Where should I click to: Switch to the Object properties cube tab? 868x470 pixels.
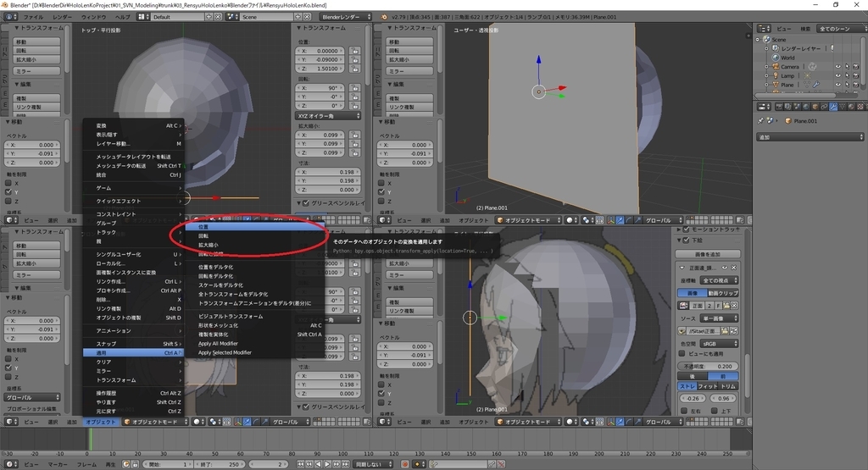coord(815,106)
